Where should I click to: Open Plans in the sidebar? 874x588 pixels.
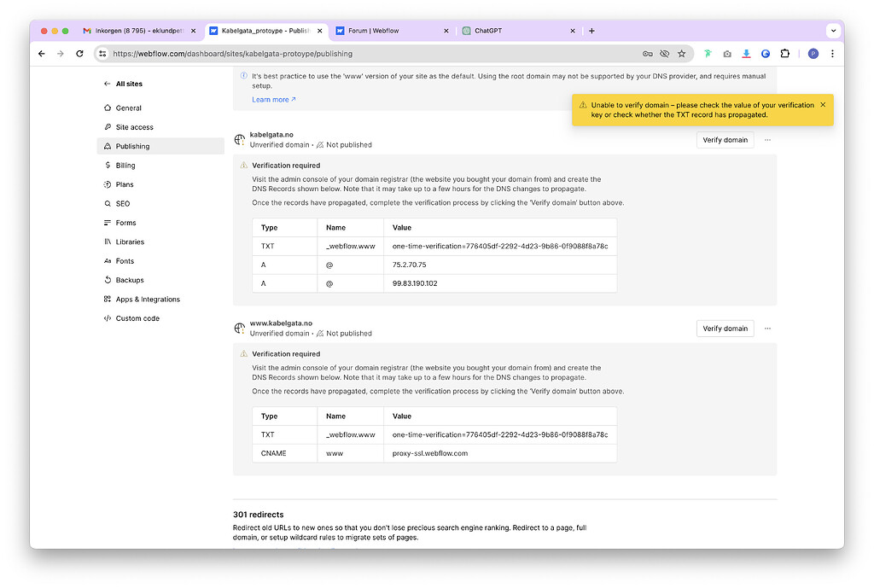tap(160, 184)
